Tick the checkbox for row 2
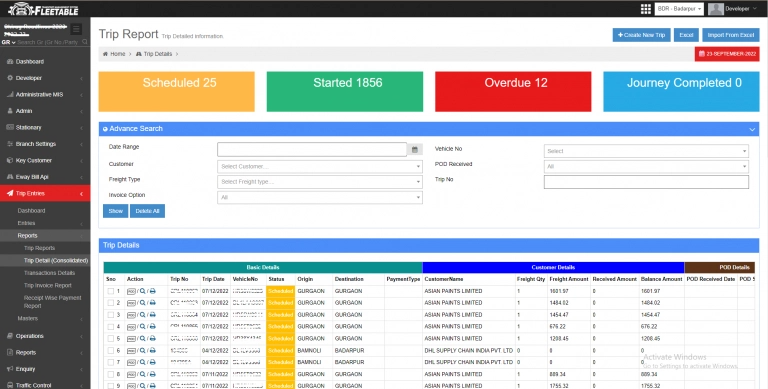The image size is (768, 389). 111,303
